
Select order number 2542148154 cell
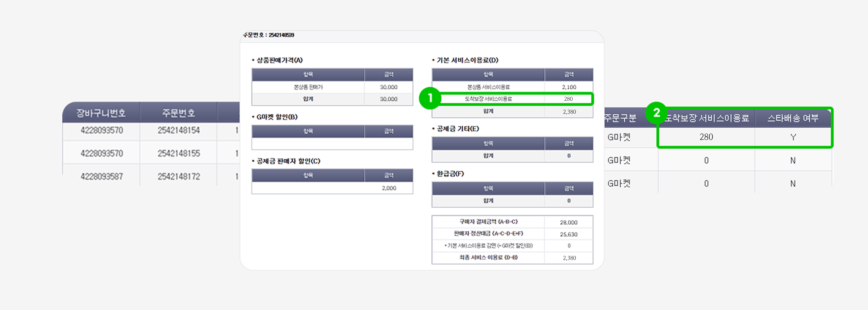click(x=179, y=131)
